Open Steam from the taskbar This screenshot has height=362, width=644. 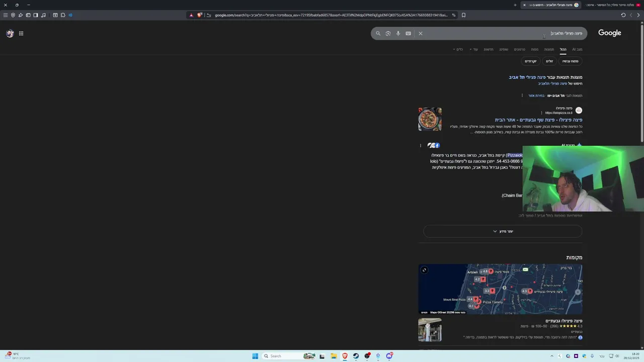pos(356,356)
